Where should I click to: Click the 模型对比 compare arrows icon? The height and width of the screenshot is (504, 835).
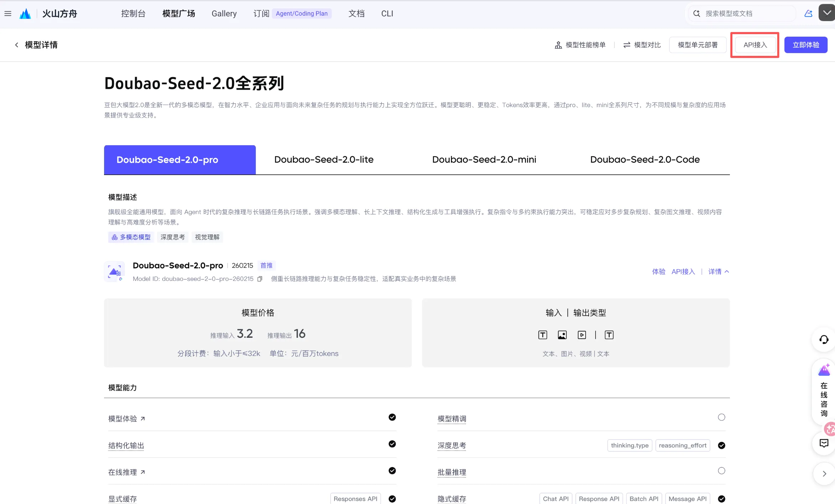coord(627,45)
